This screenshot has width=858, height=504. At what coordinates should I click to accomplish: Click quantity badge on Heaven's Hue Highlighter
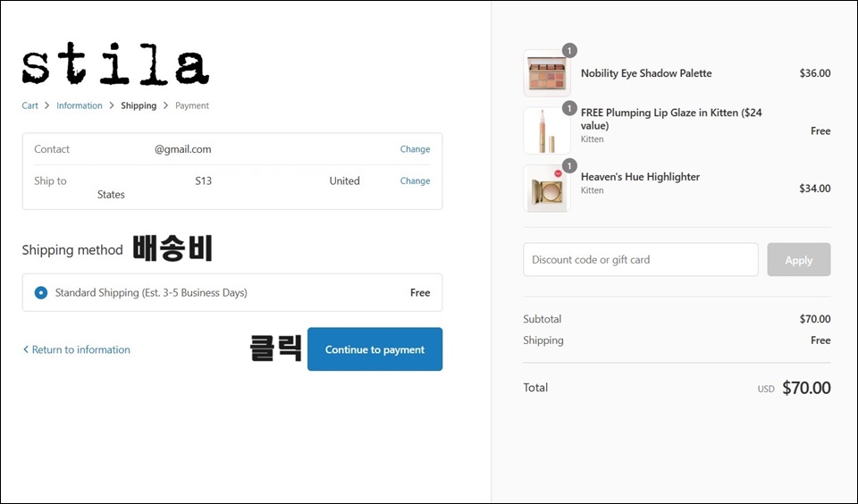click(569, 165)
